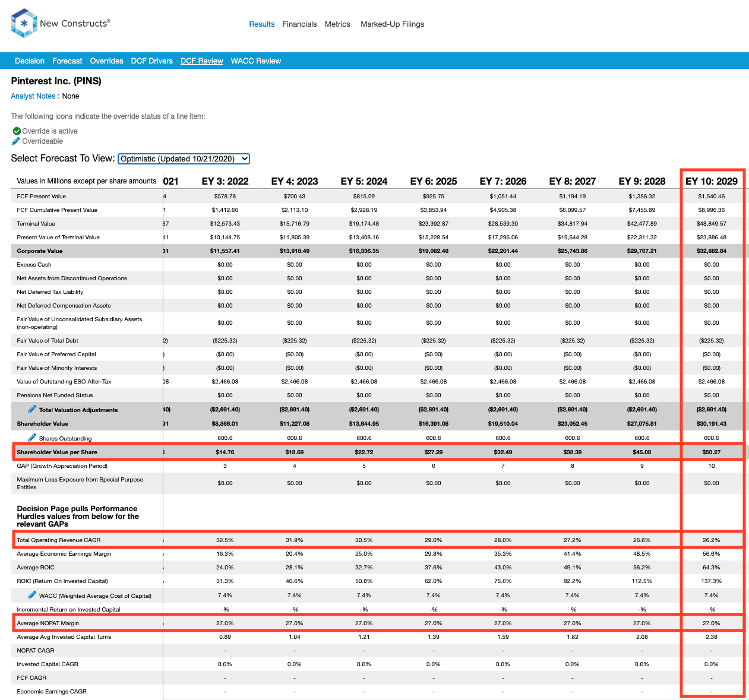Screen dimensions: 749x700
Task: Select the DCF Review tab
Action: pyautogui.click(x=202, y=61)
